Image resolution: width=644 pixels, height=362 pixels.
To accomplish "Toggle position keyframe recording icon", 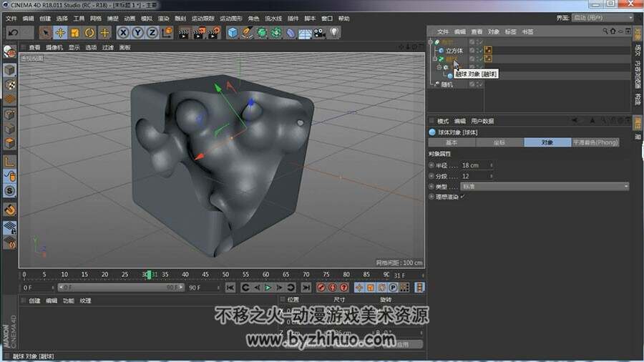I will pyautogui.click(x=359, y=288).
